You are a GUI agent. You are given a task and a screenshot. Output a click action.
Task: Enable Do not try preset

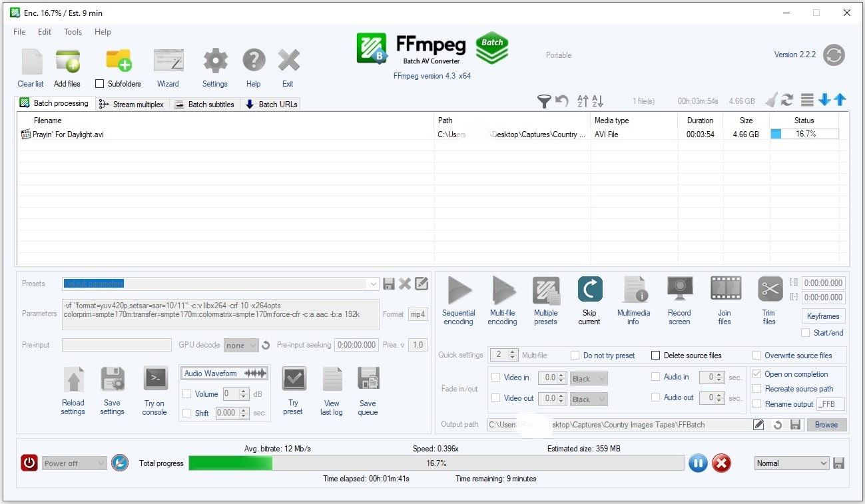pyautogui.click(x=575, y=356)
